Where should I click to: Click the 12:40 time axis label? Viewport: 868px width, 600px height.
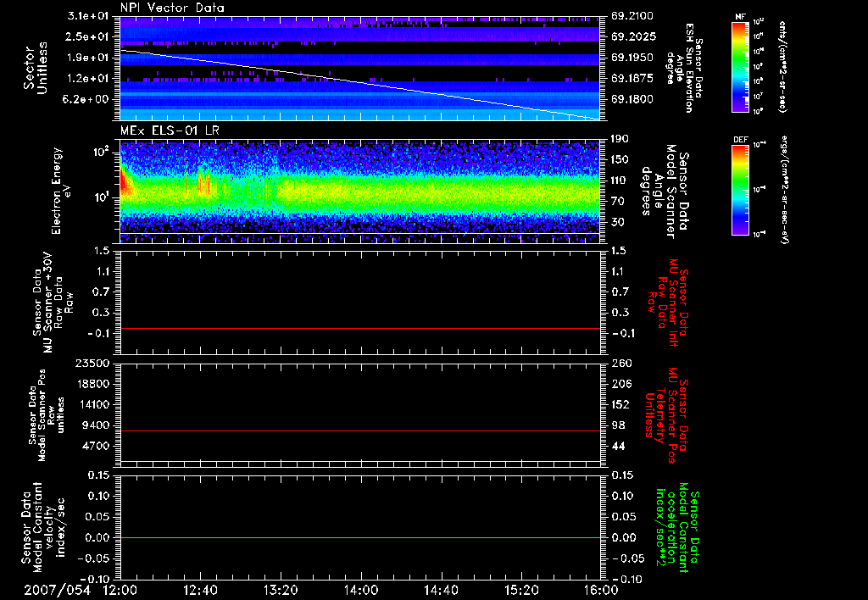[x=200, y=589]
